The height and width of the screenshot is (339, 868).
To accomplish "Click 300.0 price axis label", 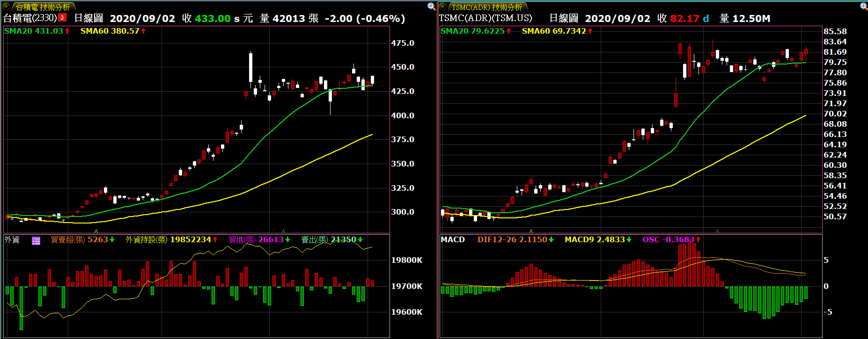I will point(403,212).
